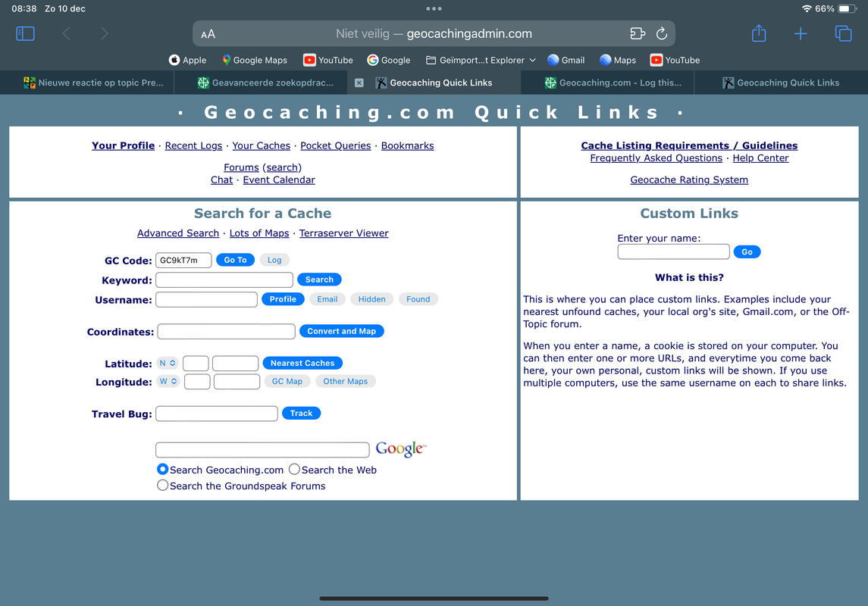The width and height of the screenshot is (868, 606).
Task: Open the three-dots multitasking menu
Action: (x=434, y=9)
